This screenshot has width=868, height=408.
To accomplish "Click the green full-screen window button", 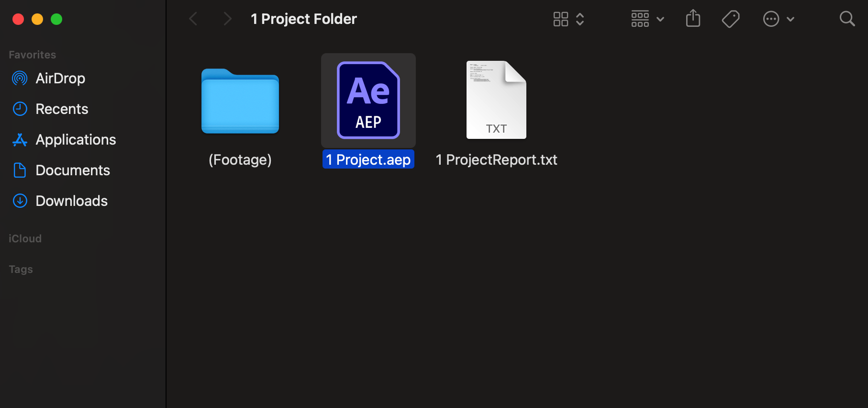I will pyautogui.click(x=56, y=19).
